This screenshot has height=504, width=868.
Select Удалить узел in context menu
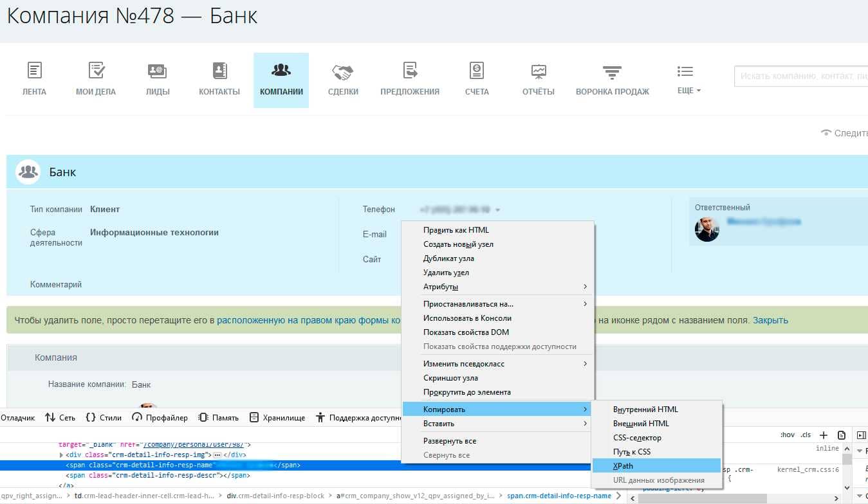tap(498, 273)
